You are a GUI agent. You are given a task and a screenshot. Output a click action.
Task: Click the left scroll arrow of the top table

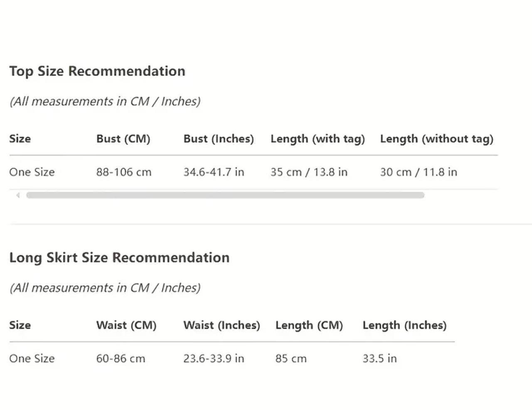[x=18, y=195]
